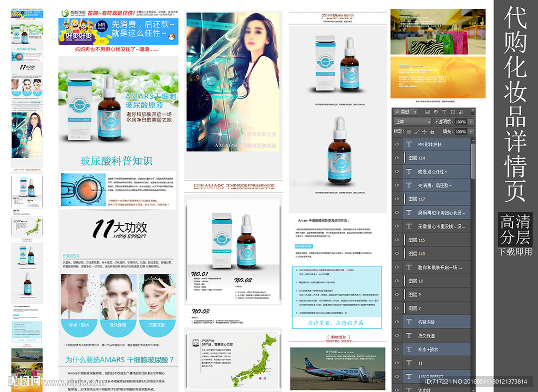538x392 pixels.
Task: Select the 邀你和肌肤开启一场 text layer
Action: 436,267
